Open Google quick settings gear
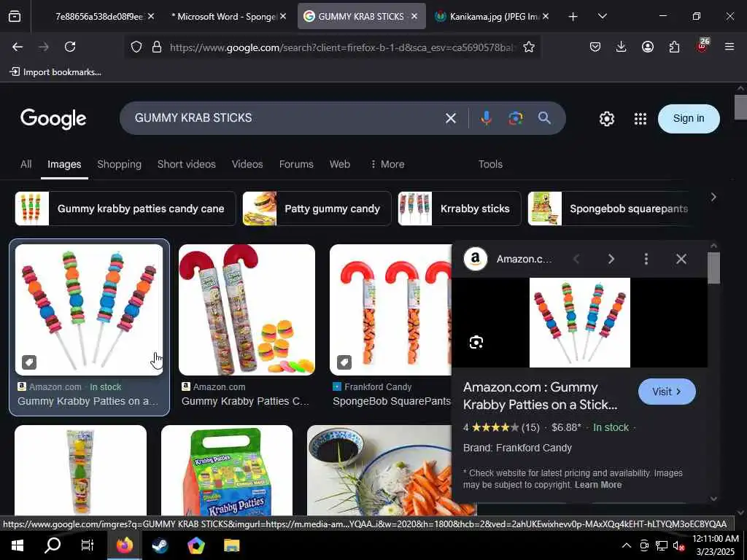This screenshot has width=747, height=560. (x=607, y=119)
